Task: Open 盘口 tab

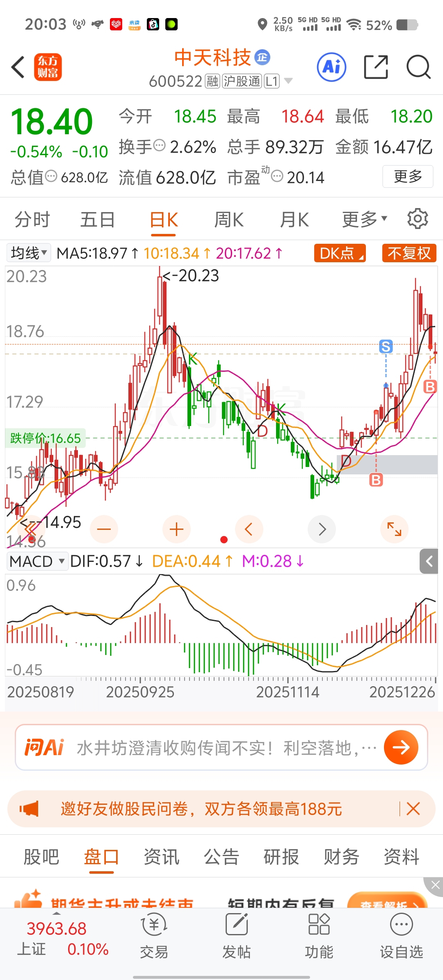Action: 101,857
